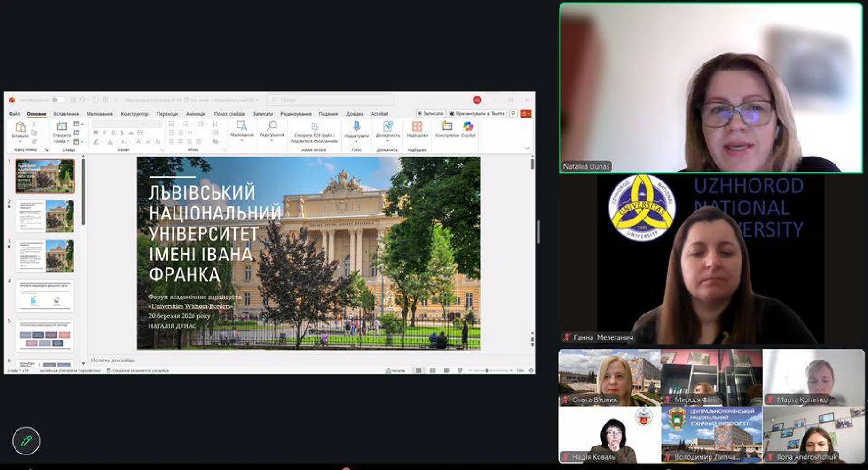
Task: Toggle the AutoSave switch in title bar
Action: [57, 100]
